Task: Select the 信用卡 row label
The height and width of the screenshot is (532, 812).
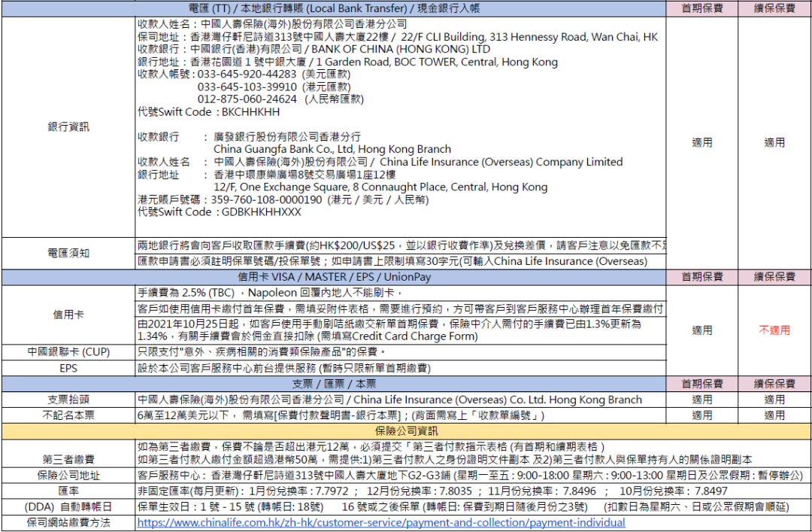Action: [x=68, y=315]
